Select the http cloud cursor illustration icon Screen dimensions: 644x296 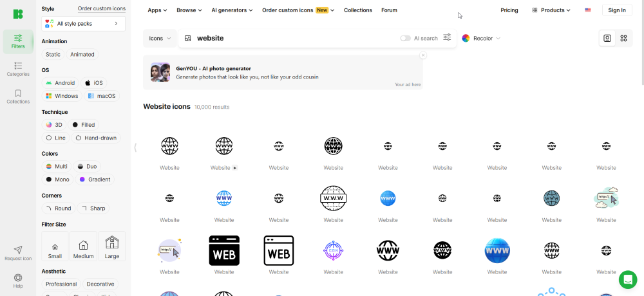click(x=606, y=198)
